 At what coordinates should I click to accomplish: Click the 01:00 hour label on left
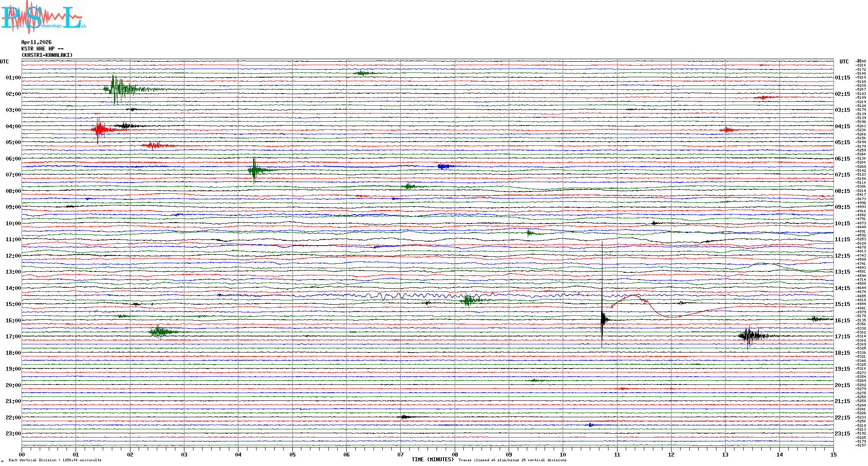13,78
